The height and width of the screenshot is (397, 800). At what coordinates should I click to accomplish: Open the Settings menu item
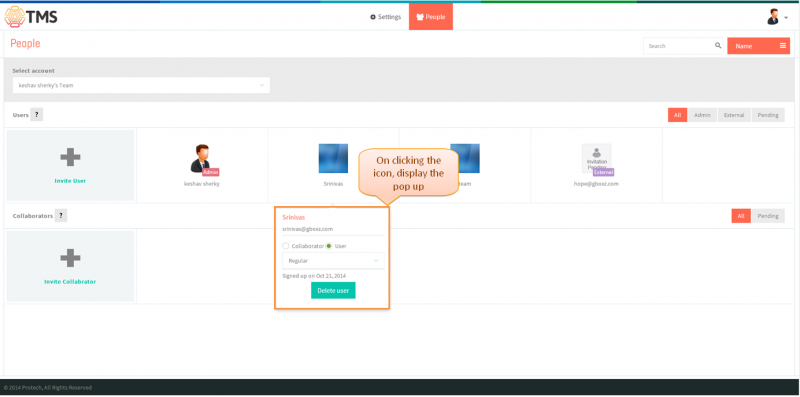tap(385, 17)
